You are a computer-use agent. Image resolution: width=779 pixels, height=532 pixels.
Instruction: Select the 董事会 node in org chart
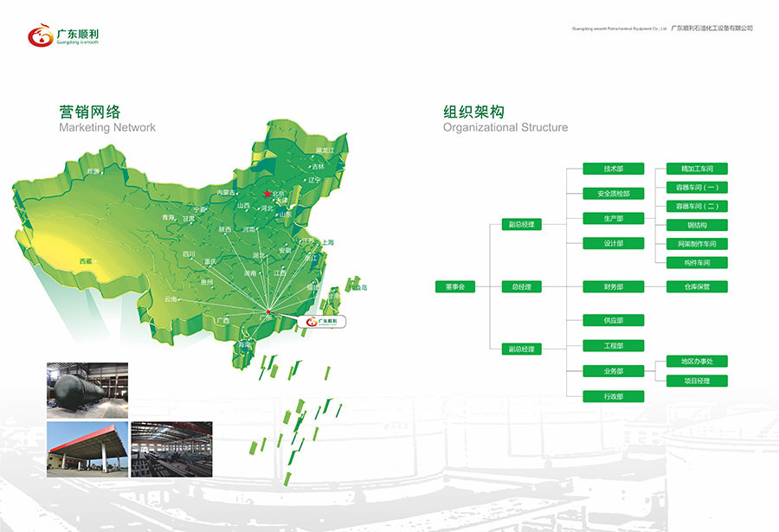point(455,286)
